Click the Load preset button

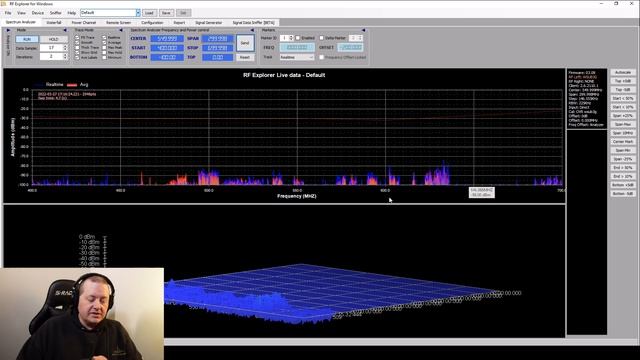pyautogui.click(x=149, y=13)
